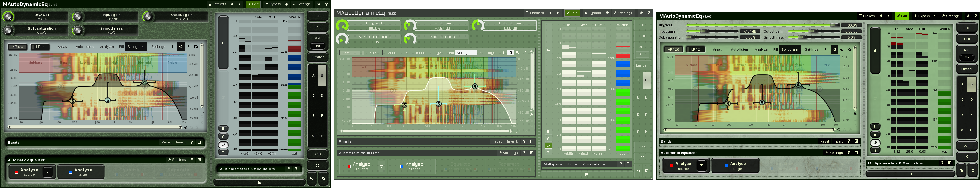Select preset slot B in the dark-skinned plugin
Screen dimensions: 980x188
tap(322, 75)
